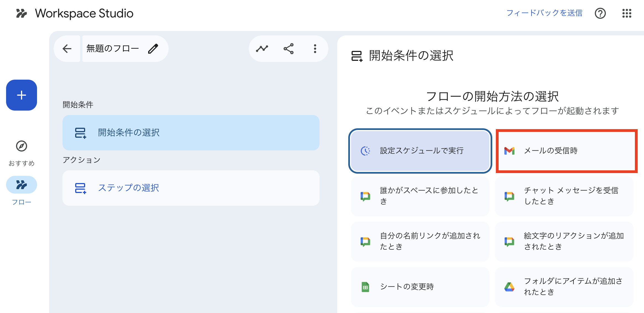Open the おすすめ compass icon
This screenshot has width=644, height=313.
[22, 146]
